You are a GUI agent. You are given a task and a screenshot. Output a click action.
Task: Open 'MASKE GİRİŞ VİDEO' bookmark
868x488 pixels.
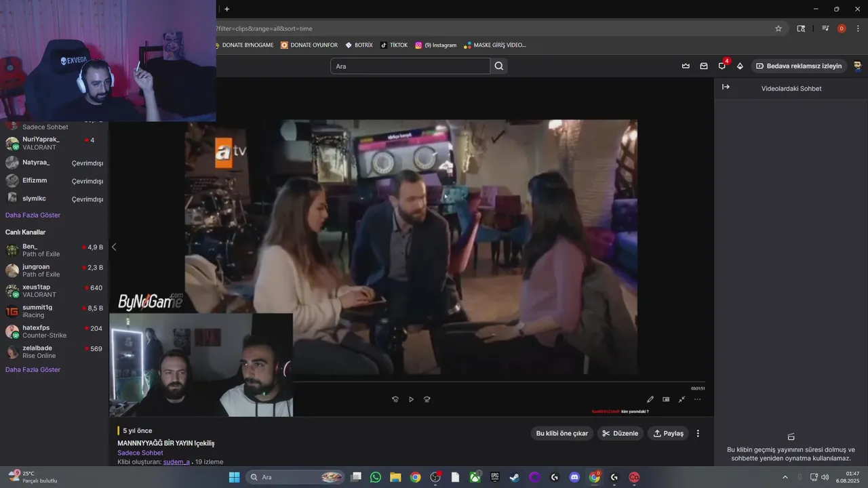[495, 45]
